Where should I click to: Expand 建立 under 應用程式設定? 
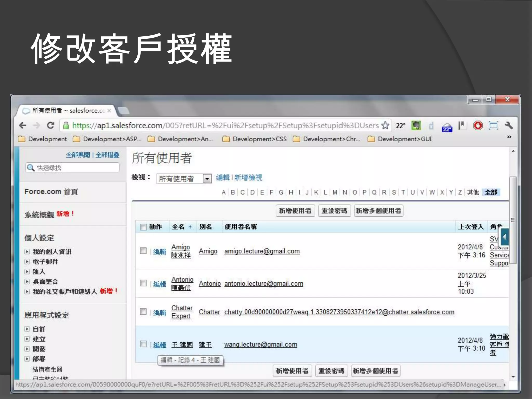pos(27,339)
